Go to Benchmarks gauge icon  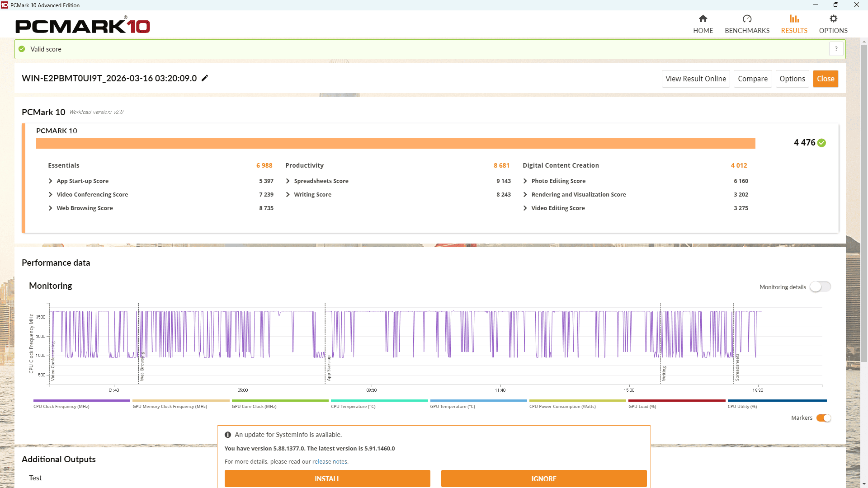coord(747,19)
